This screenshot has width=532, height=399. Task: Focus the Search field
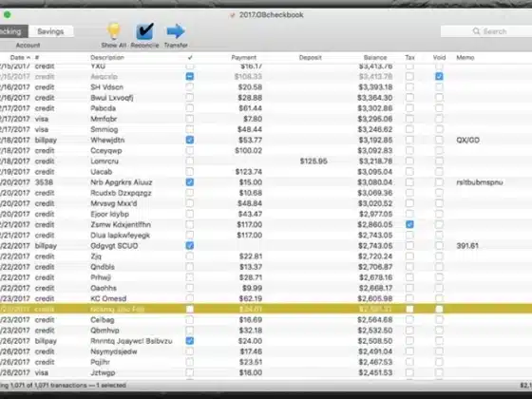(x=486, y=31)
